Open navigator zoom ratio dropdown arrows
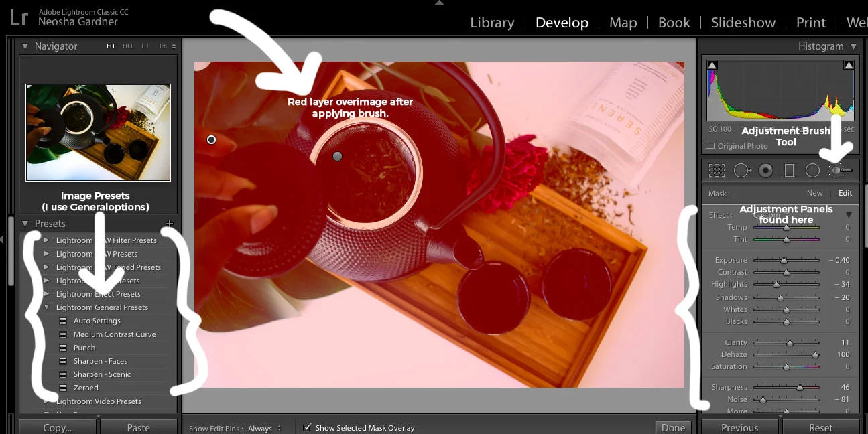868x434 pixels. [x=174, y=46]
